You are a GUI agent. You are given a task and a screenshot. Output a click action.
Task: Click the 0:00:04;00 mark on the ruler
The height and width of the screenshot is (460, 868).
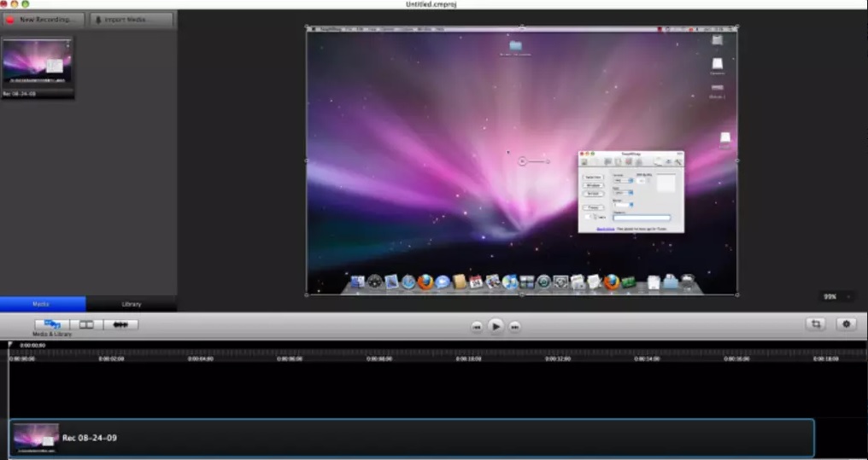click(x=201, y=358)
